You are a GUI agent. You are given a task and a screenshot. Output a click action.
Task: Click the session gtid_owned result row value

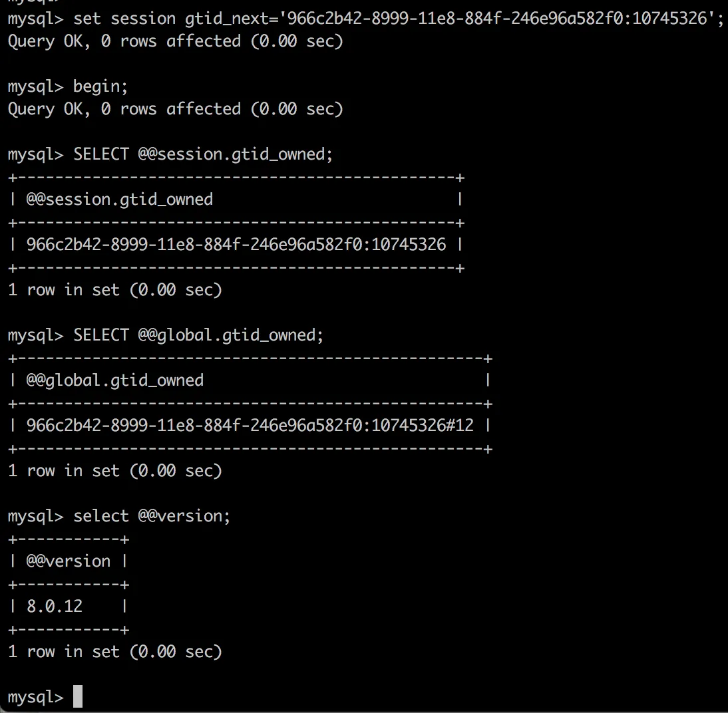[x=236, y=245]
